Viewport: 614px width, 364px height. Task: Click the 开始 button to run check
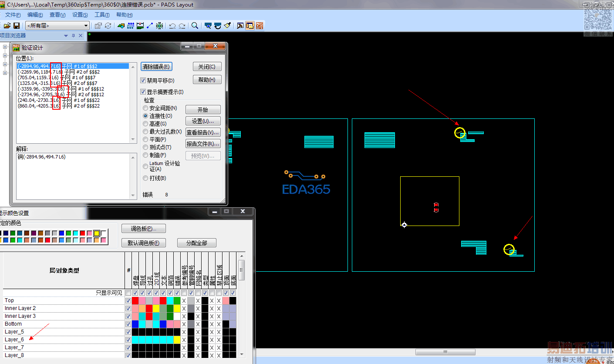[203, 110]
